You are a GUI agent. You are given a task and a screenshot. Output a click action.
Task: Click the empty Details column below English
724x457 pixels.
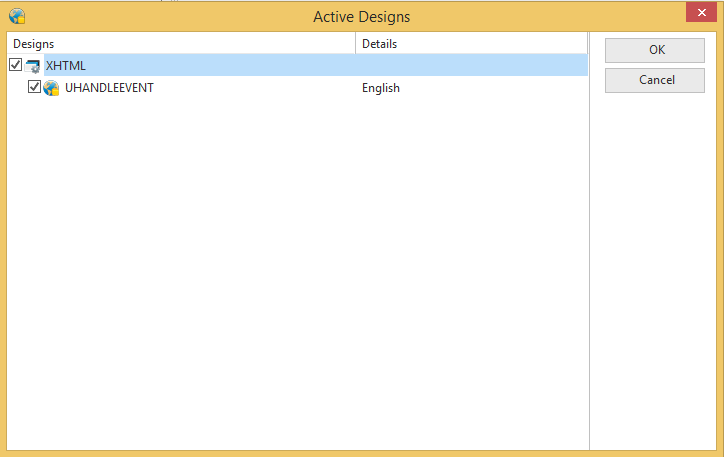point(471,272)
